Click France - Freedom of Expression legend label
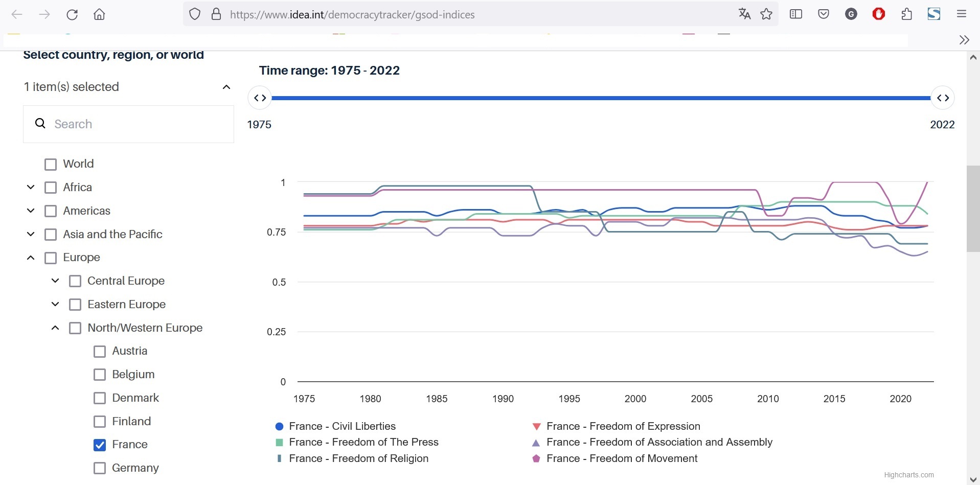The image size is (980, 485). click(623, 426)
